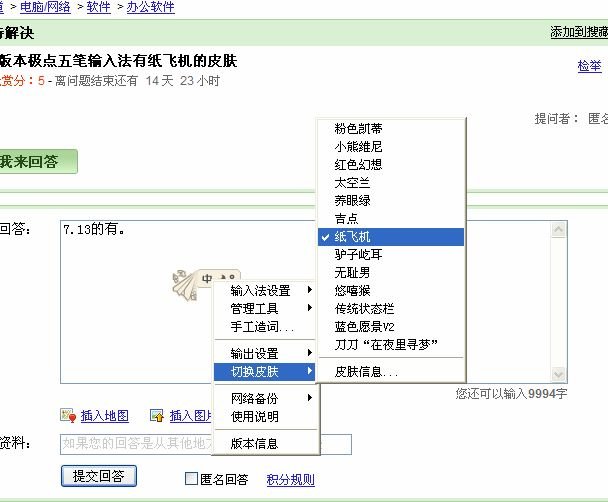
Task: Click the 我来回答 green button
Action: (38, 161)
